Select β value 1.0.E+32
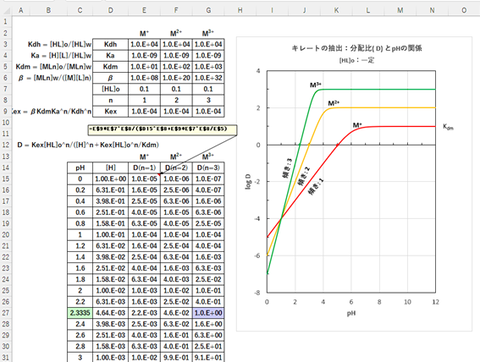This screenshot has width=480, height=362. pos(208,78)
